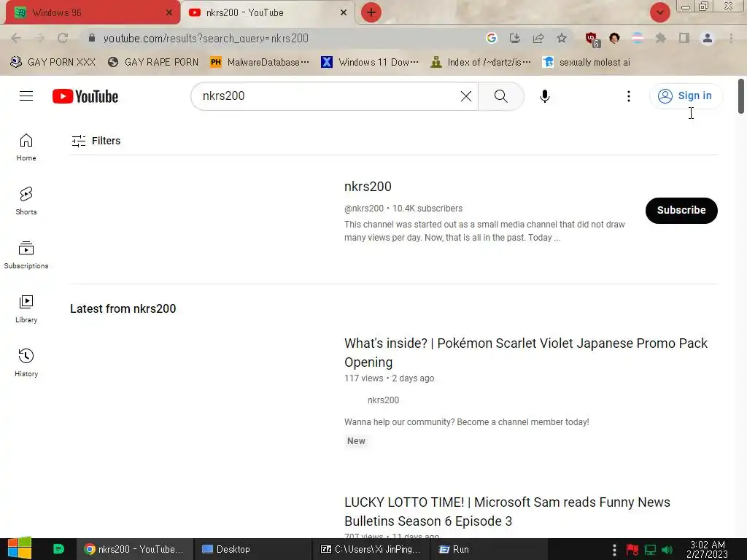Click the network tray icon
747x560 pixels.
650,550
